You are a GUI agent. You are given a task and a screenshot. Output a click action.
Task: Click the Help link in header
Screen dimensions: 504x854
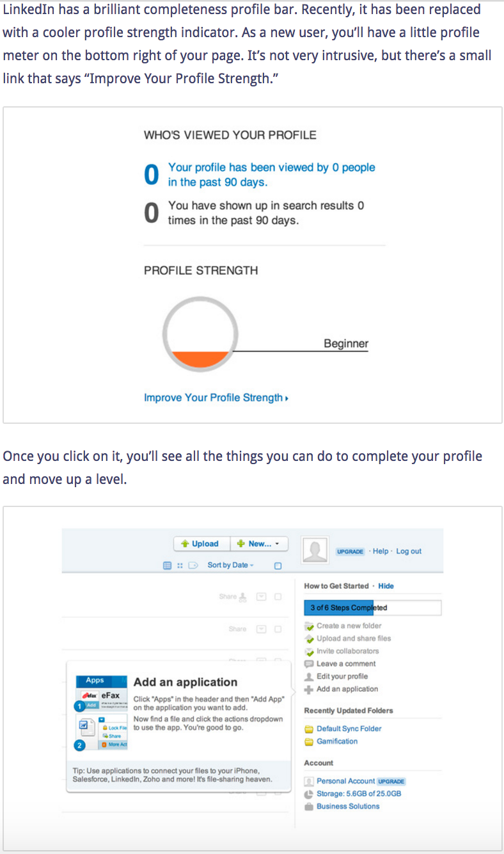pyautogui.click(x=381, y=551)
